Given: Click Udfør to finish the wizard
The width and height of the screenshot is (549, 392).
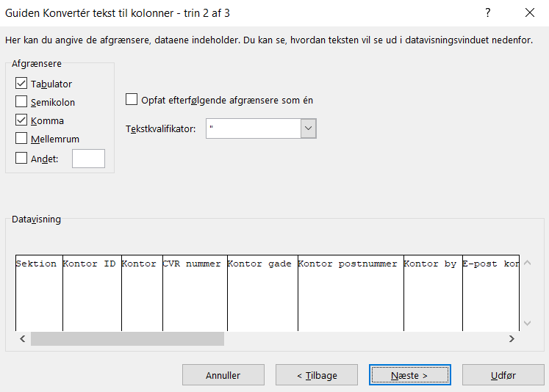Looking at the screenshot, I should pyautogui.click(x=503, y=375).
